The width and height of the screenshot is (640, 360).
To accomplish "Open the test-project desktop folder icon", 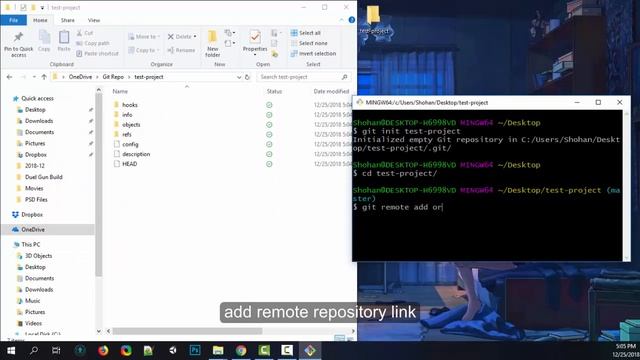I will (373, 20).
